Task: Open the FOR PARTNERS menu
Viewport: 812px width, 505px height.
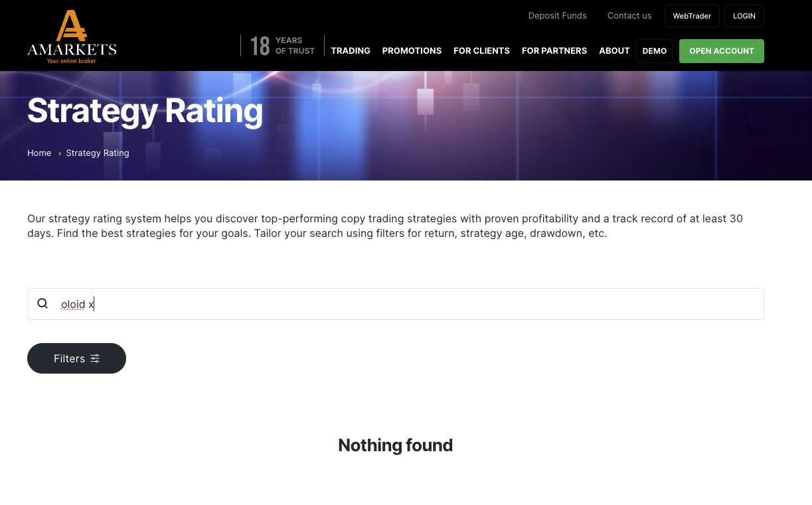Action: pos(554,51)
